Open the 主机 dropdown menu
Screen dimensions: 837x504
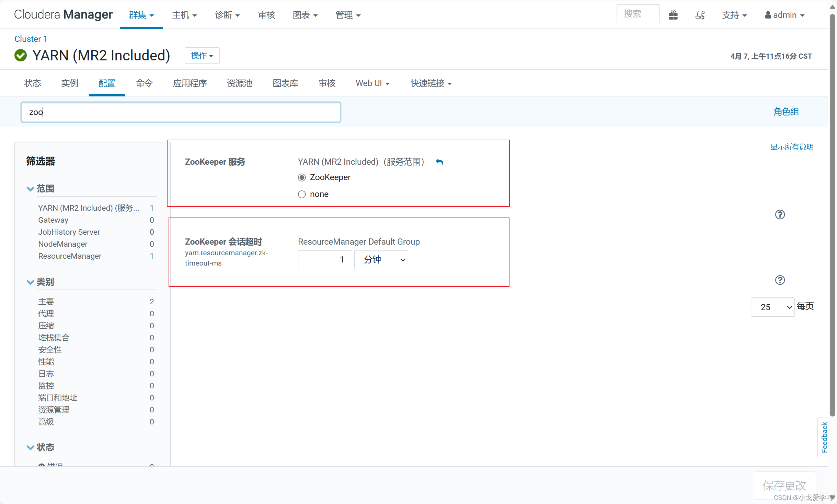(184, 15)
